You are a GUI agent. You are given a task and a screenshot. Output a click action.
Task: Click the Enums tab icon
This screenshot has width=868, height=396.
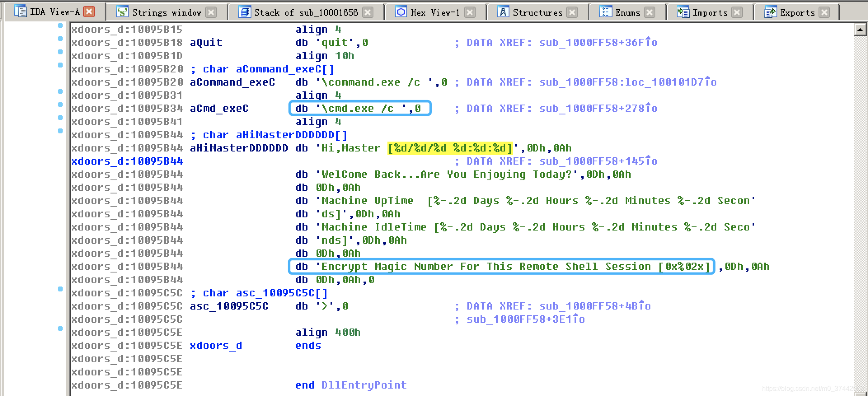click(605, 12)
